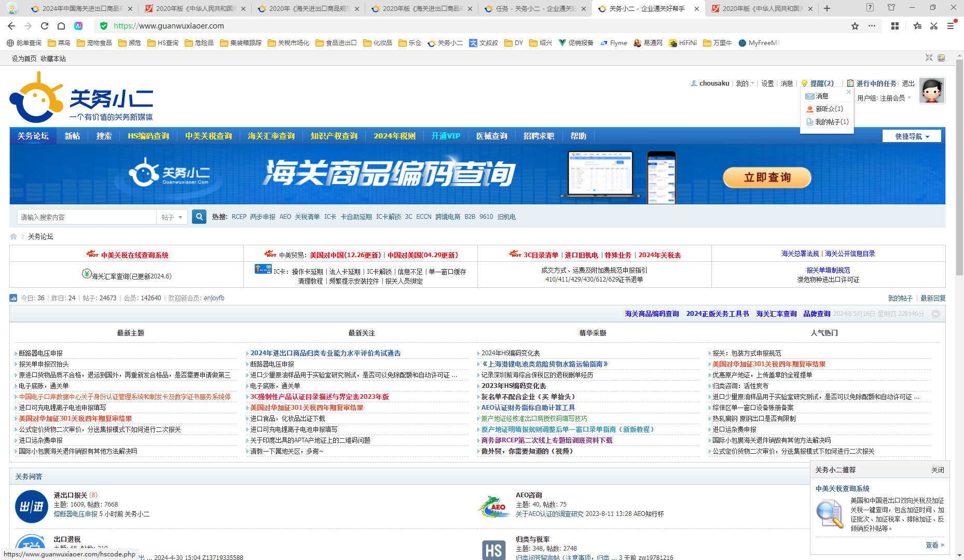Open the 招聘求职 nav item

tap(539, 136)
